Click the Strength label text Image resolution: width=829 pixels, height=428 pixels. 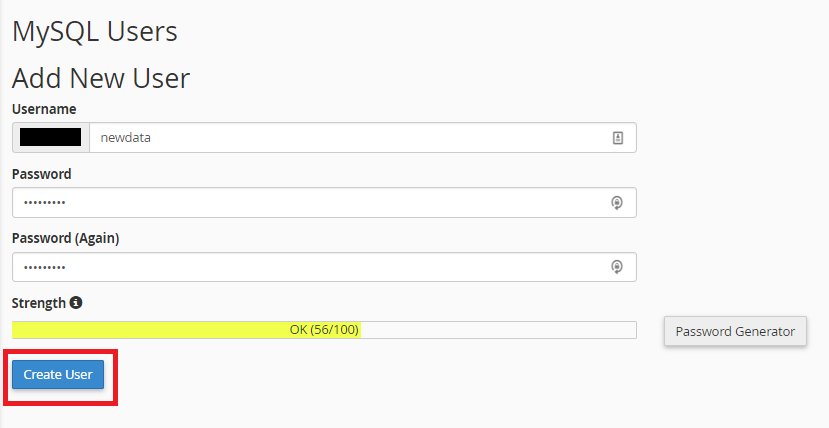point(39,303)
